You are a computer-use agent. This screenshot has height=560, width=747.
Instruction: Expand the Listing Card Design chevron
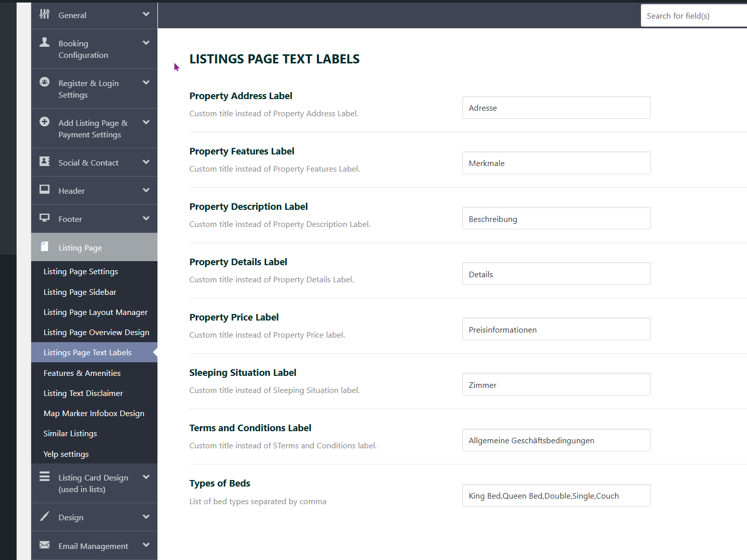pyautogui.click(x=146, y=477)
